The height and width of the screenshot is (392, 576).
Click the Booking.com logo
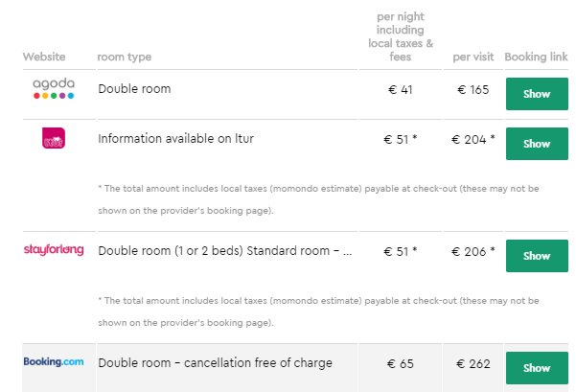click(x=54, y=362)
